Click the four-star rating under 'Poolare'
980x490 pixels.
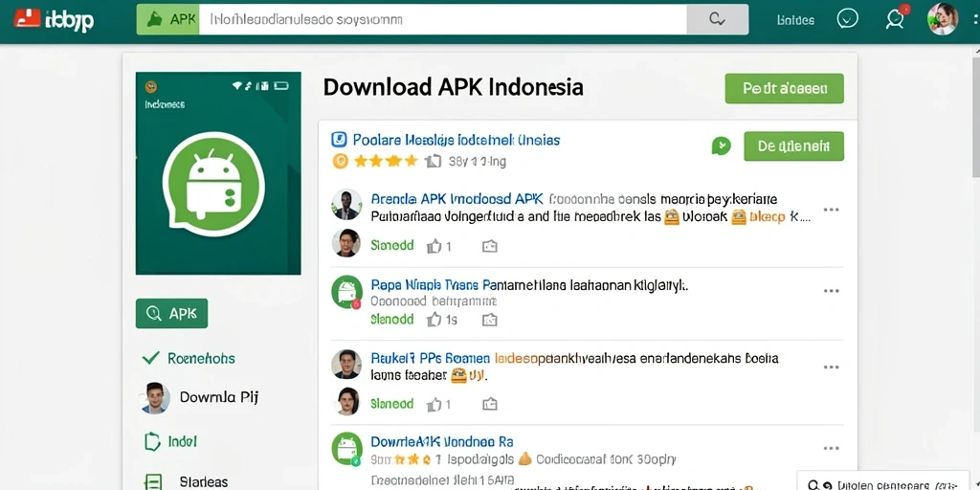386,161
